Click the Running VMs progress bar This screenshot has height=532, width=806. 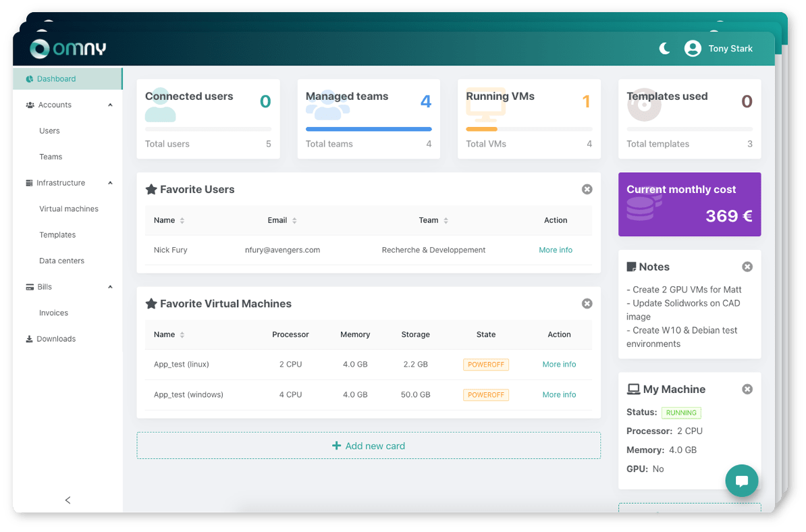coord(529,129)
